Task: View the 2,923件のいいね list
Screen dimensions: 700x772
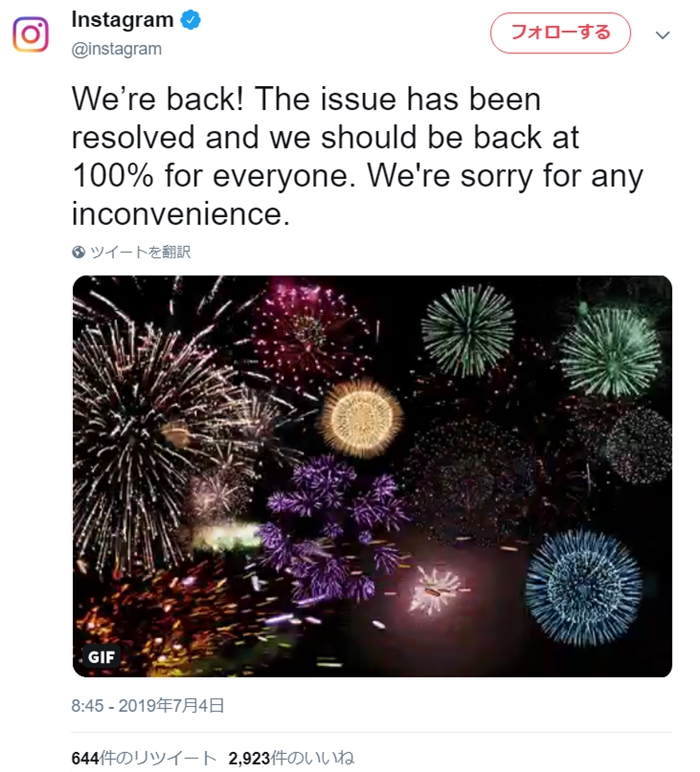Action: 291,757
